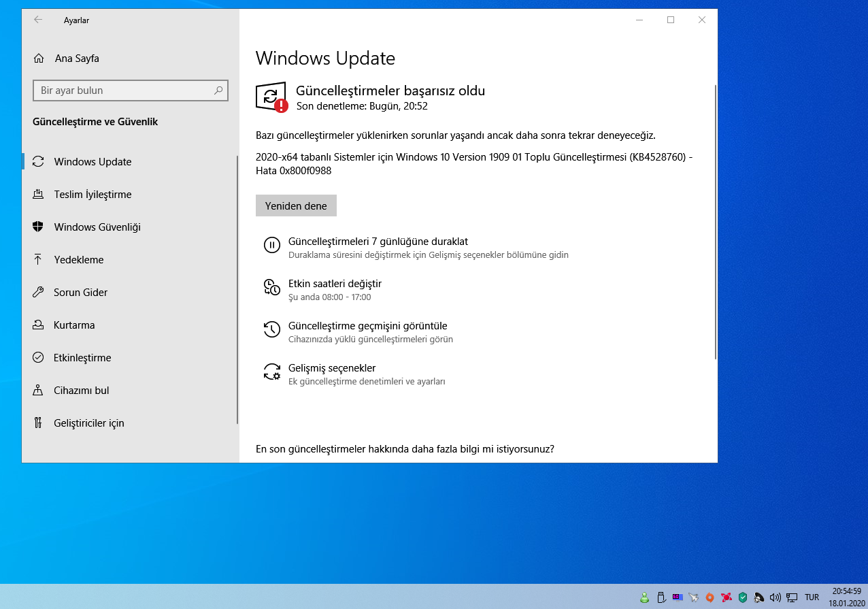Click the airplane tray icon
This screenshot has width=868, height=609.
point(694,597)
